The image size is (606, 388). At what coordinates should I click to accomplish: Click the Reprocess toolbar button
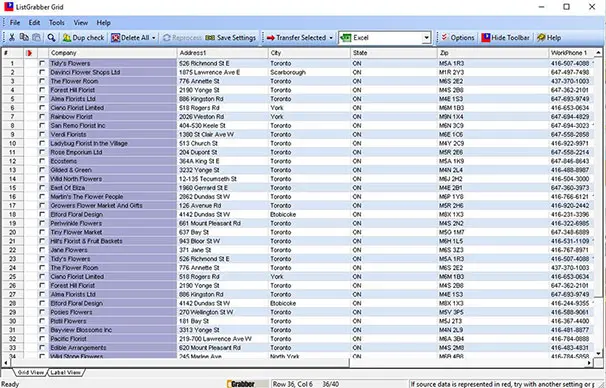point(182,37)
